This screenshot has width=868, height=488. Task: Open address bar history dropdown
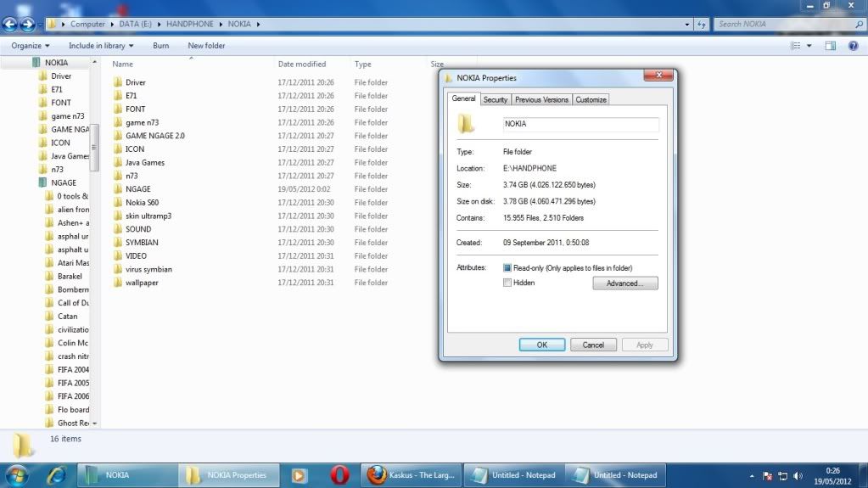coord(687,25)
